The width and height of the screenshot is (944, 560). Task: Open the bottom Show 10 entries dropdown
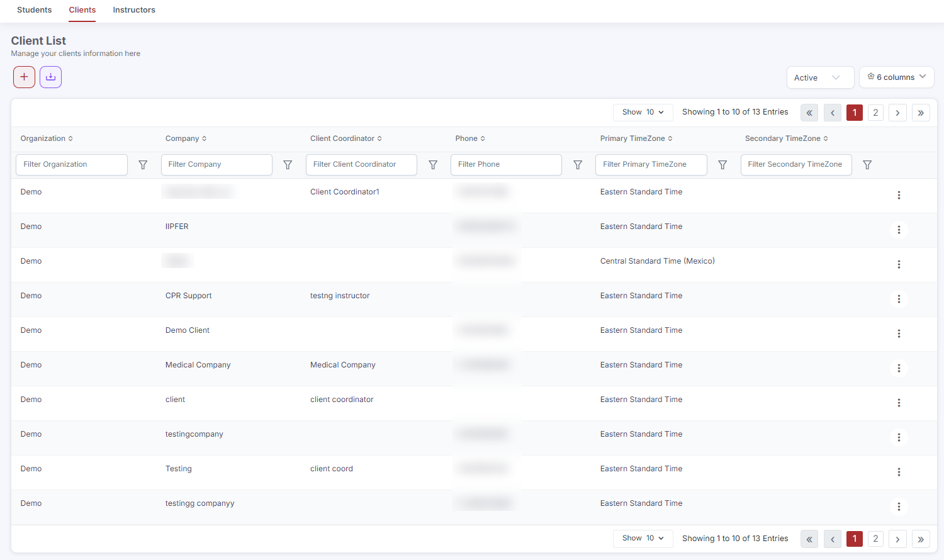tap(643, 538)
